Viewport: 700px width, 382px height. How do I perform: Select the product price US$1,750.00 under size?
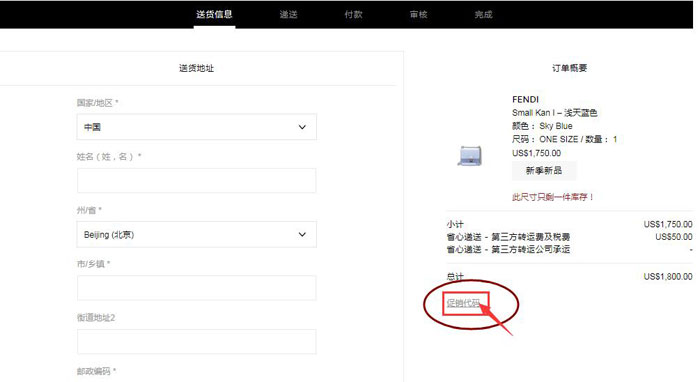pyautogui.click(x=536, y=153)
